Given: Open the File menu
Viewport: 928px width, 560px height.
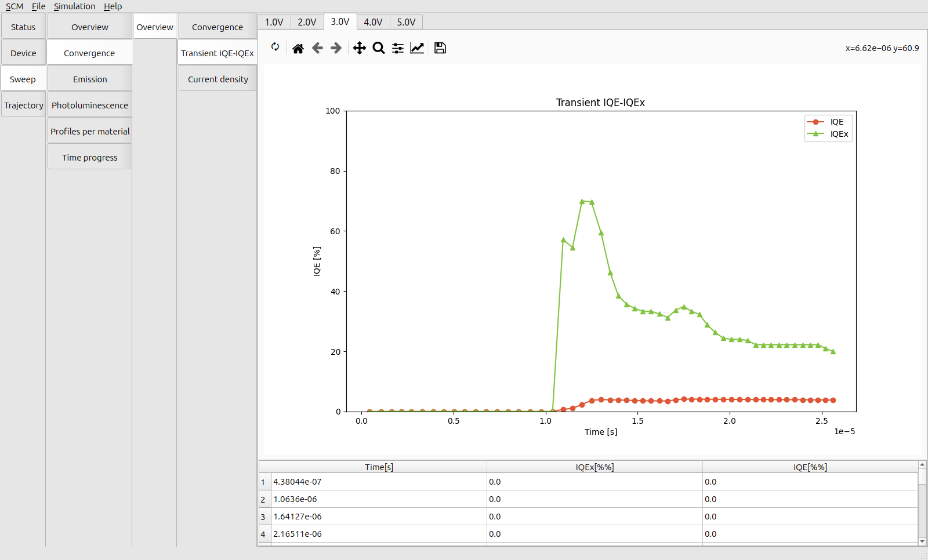Looking at the screenshot, I should [x=38, y=6].
